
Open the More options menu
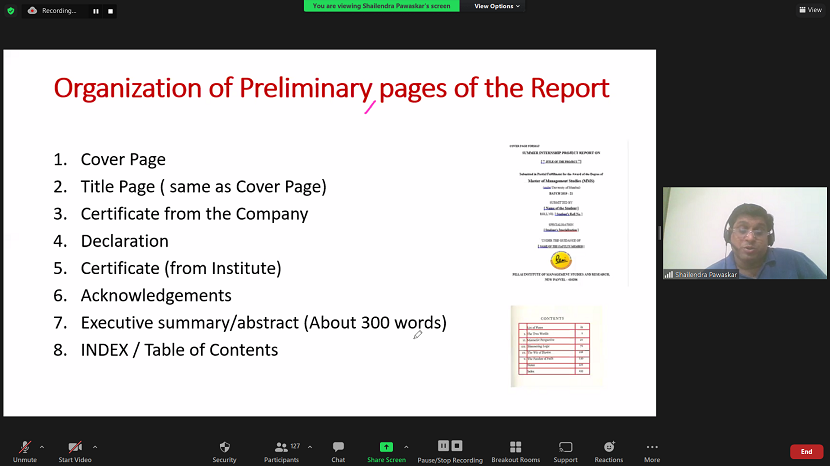(x=652, y=449)
